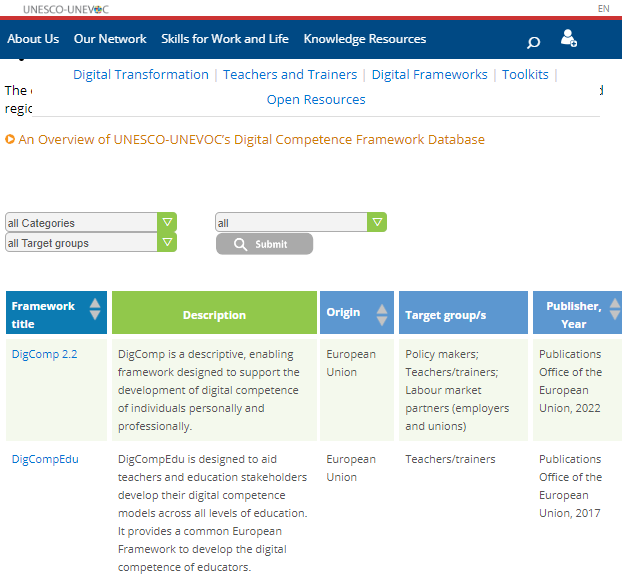The height and width of the screenshot is (585, 622).
Task: Sort by Origin column arrows
Action: pos(382,315)
